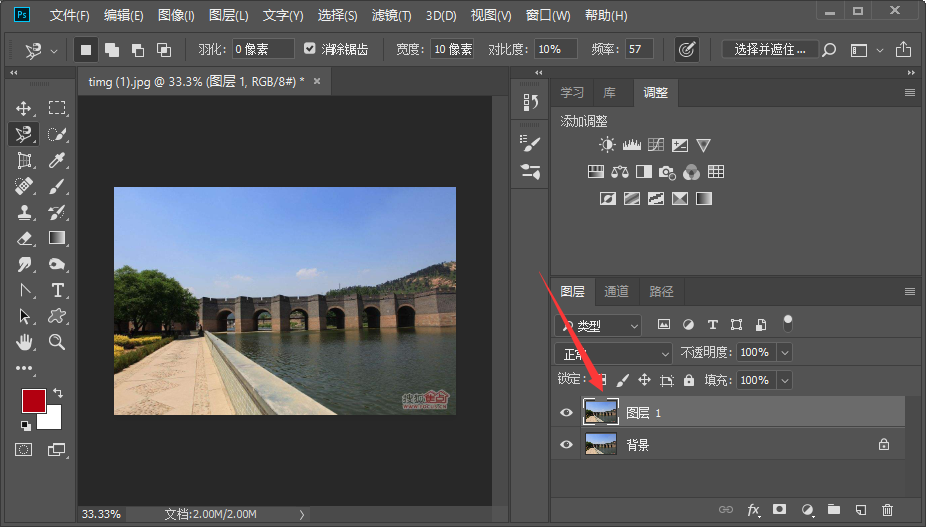Enable New selection mode button
Viewport: 926px width, 527px height.
(x=86, y=50)
